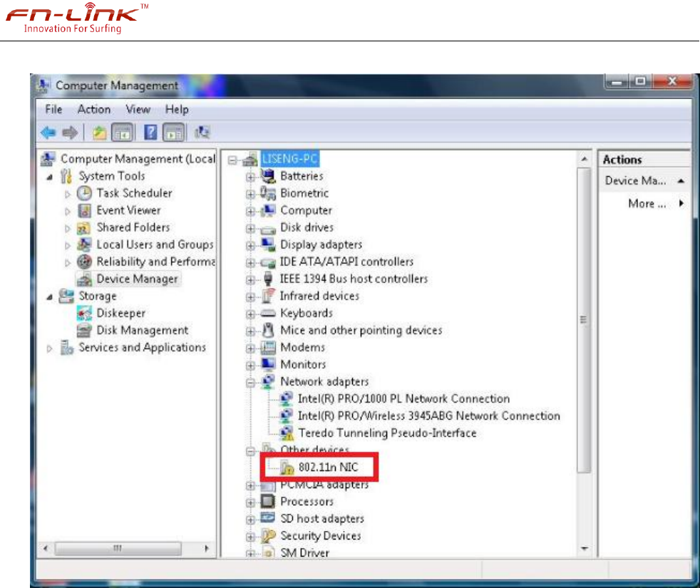Collapse the Network adapters category
The width and height of the screenshot is (700, 588).
(x=250, y=383)
